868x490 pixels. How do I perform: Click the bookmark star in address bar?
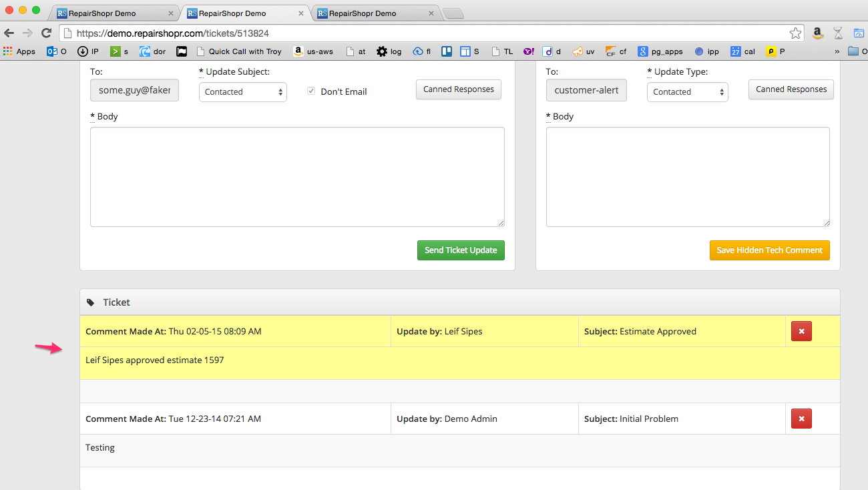click(x=795, y=33)
